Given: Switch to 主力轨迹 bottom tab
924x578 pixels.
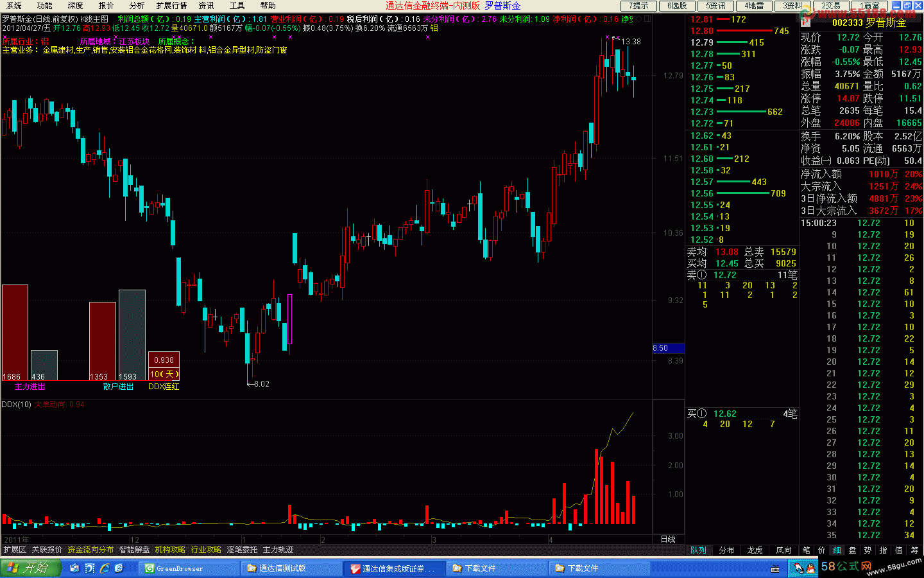Looking at the screenshot, I should [x=278, y=550].
